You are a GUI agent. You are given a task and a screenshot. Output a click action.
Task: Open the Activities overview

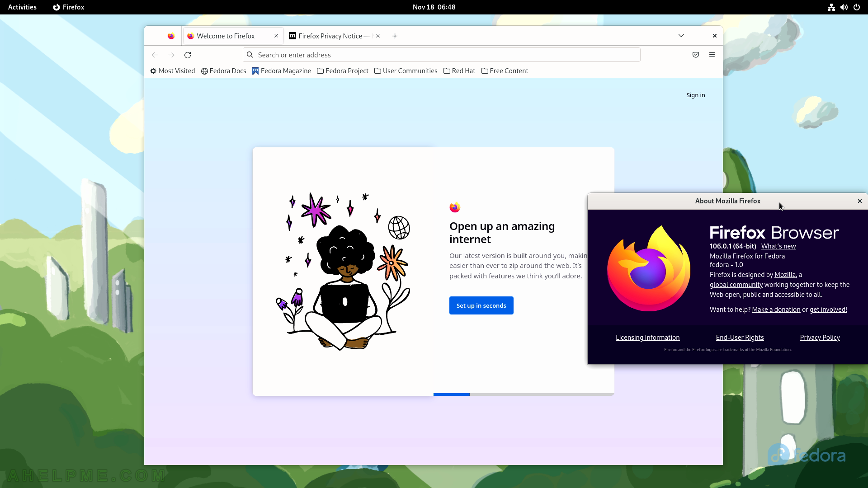(x=22, y=7)
